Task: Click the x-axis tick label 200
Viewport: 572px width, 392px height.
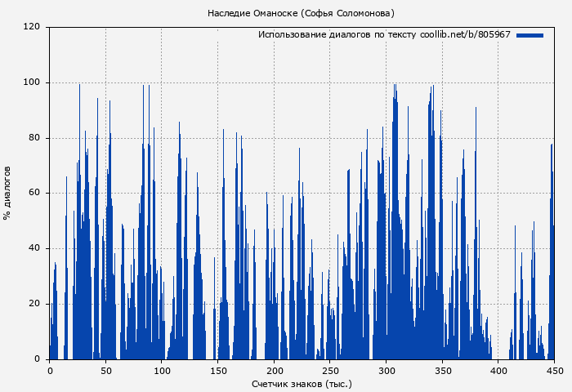Action: (x=274, y=371)
